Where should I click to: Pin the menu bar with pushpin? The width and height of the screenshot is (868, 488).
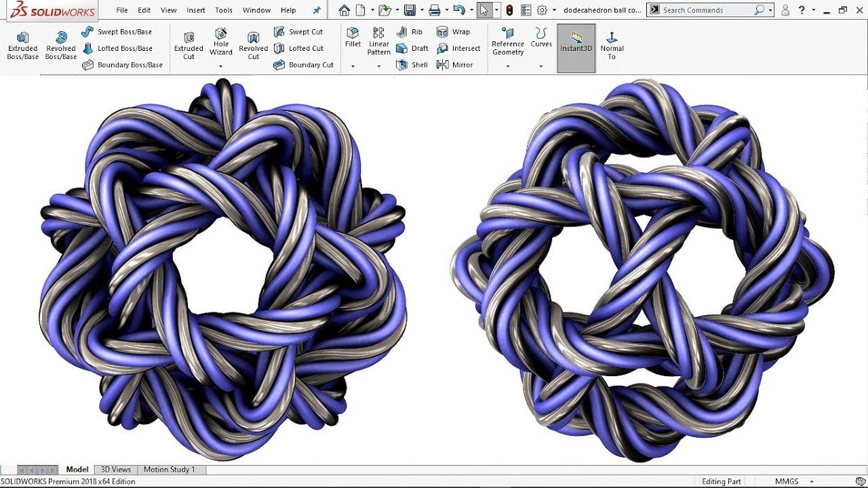pos(317,10)
